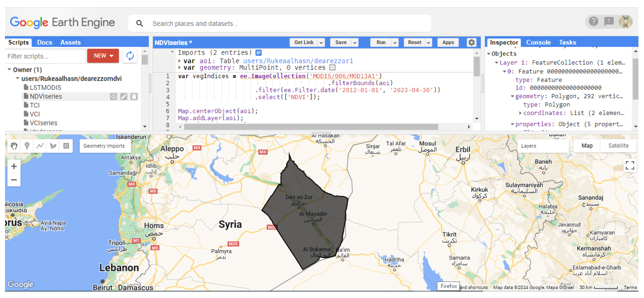Expand the coordinates list in Inspector

point(520,113)
